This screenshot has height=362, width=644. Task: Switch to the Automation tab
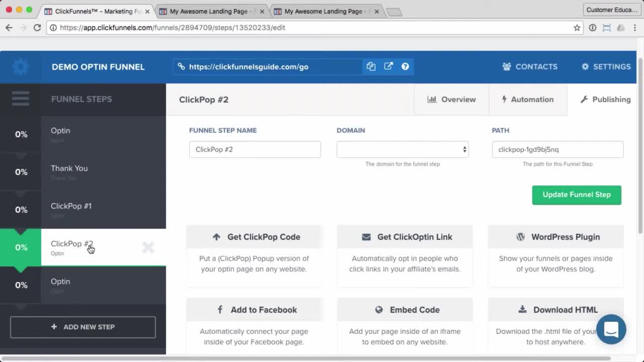click(x=528, y=100)
